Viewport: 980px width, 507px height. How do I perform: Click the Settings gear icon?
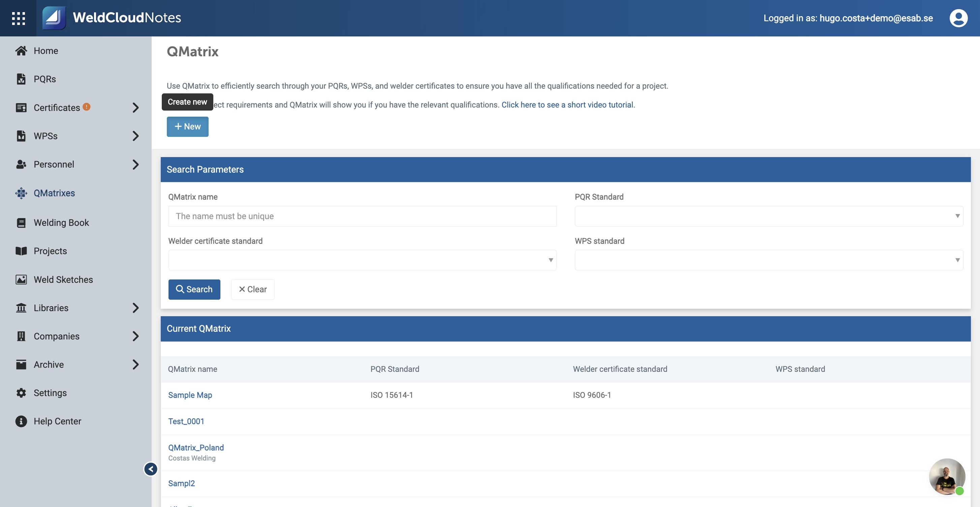21,393
